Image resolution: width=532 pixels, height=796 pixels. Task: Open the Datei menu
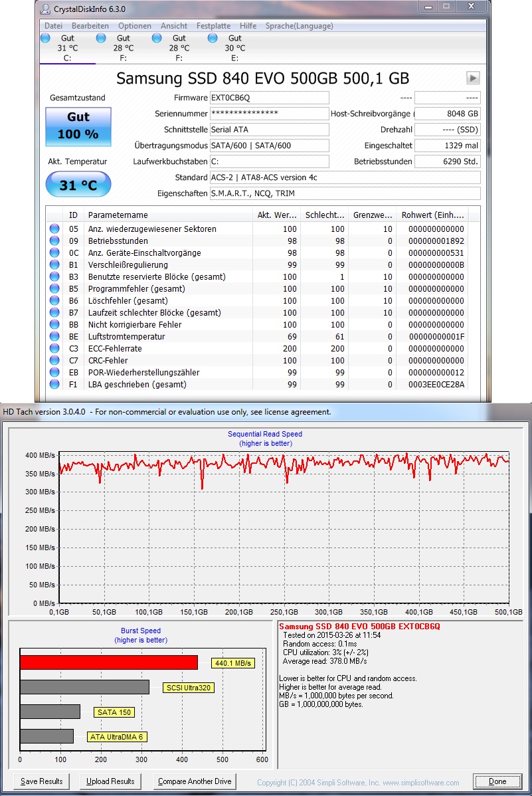[x=53, y=26]
